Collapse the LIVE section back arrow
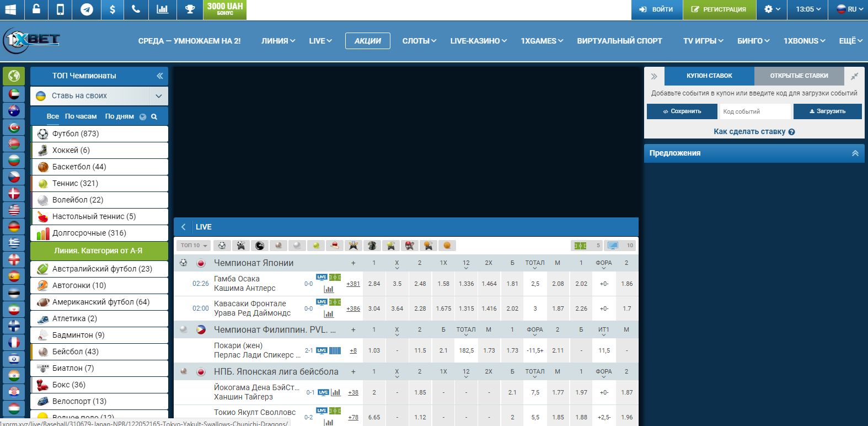868x426 pixels. coord(184,227)
